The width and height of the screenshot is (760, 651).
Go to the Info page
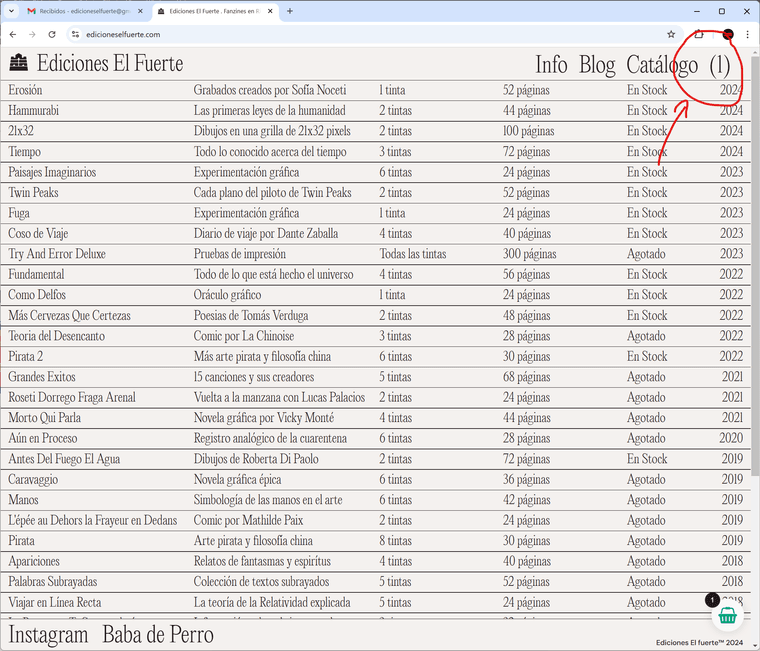click(551, 65)
